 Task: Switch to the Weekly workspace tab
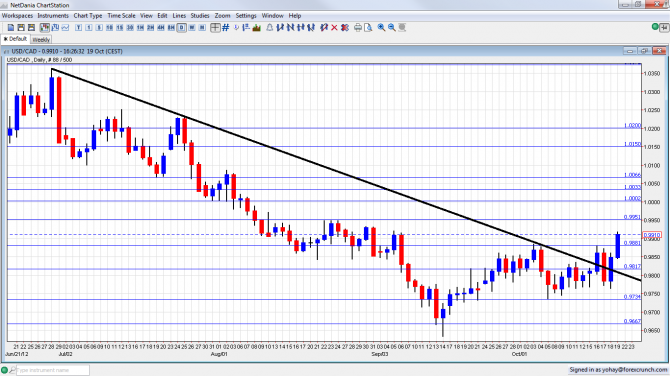pyautogui.click(x=41, y=40)
